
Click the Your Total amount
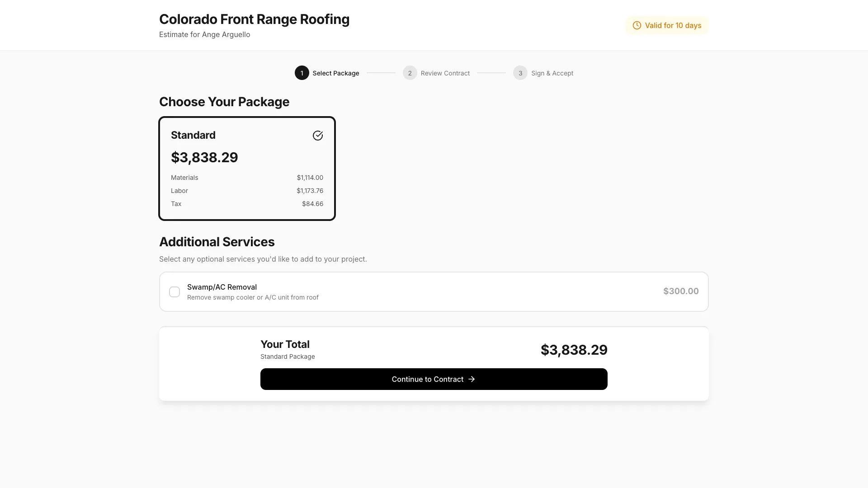click(x=574, y=349)
